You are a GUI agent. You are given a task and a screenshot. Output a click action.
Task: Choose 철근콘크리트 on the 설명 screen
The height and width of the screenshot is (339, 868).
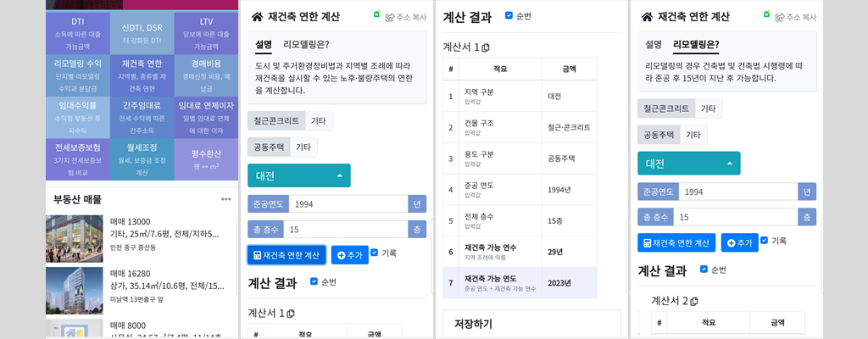coord(276,120)
